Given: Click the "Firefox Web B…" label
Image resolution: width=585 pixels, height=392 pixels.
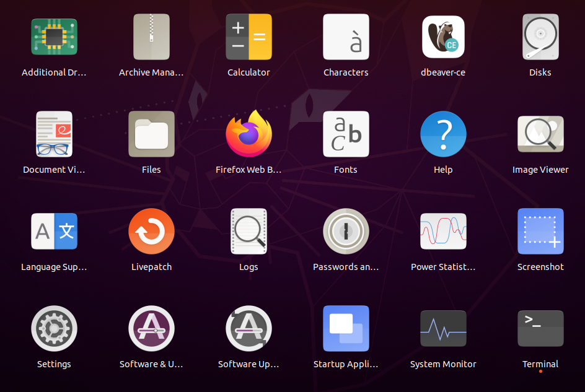Looking at the screenshot, I should [x=249, y=170].
